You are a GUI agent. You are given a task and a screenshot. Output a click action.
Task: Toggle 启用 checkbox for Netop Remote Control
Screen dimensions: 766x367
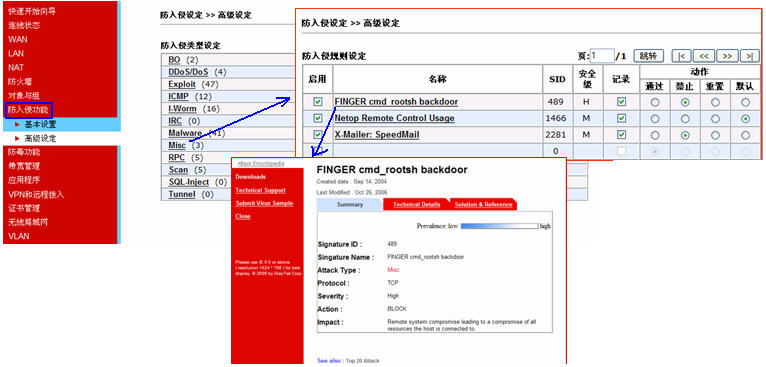tap(318, 118)
